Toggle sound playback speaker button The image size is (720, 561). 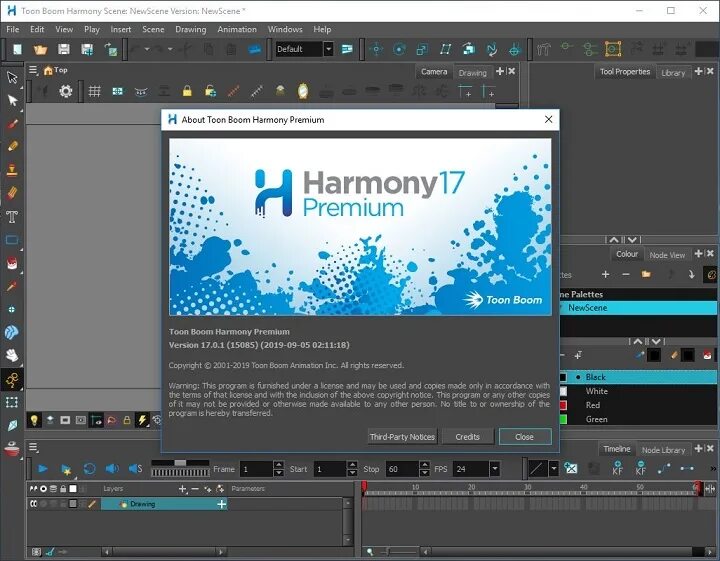112,469
